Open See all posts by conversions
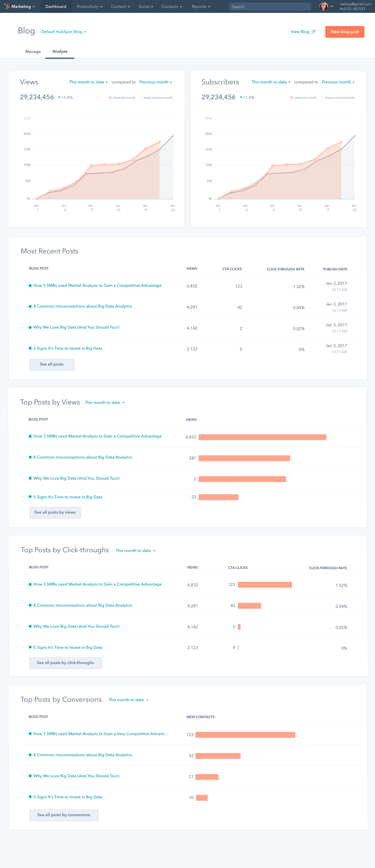Screen dimensions: 375x868 64,815
